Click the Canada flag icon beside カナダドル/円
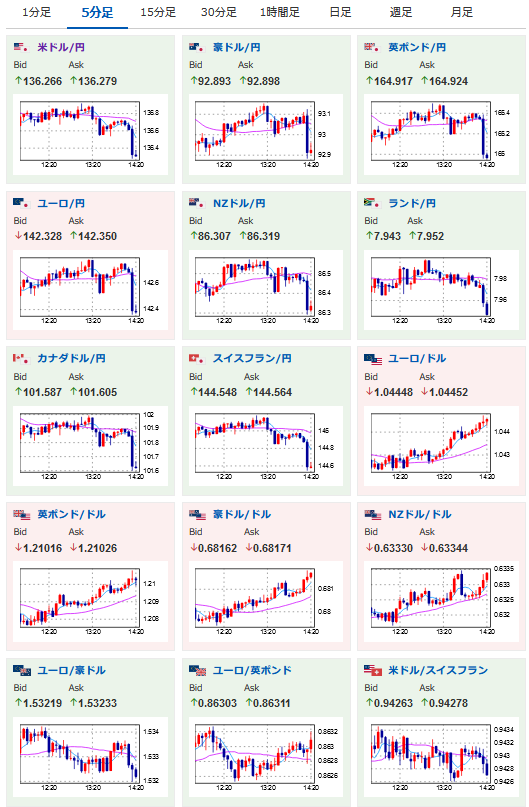 tap(21, 358)
